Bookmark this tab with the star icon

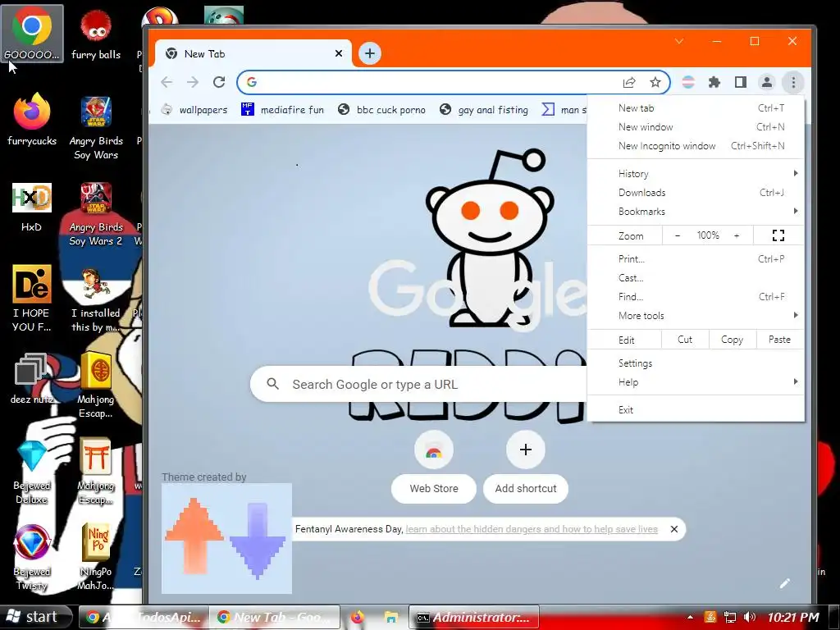(x=655, y=83)
